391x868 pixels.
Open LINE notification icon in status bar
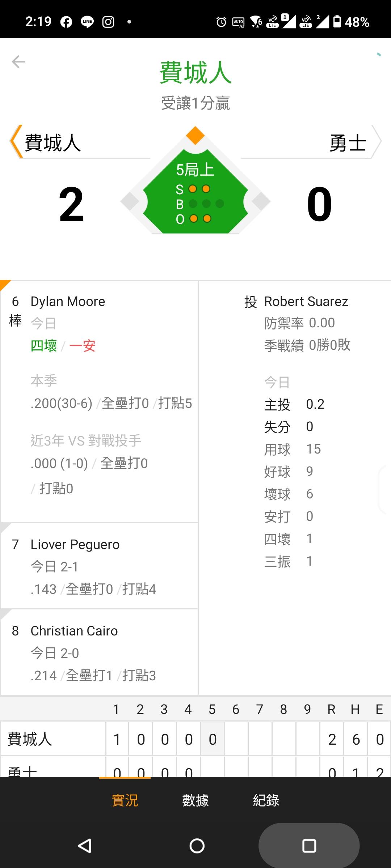[x=87, y=22]
